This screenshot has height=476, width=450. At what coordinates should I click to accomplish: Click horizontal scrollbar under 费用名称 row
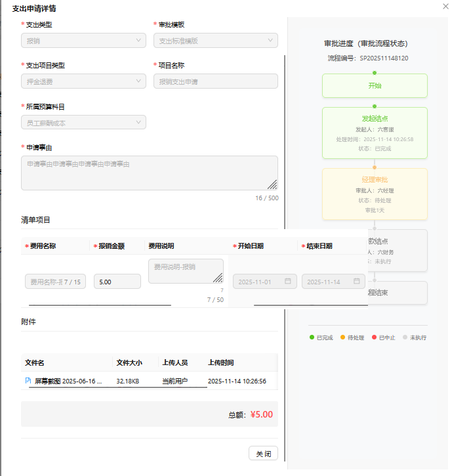click(100, 305)
